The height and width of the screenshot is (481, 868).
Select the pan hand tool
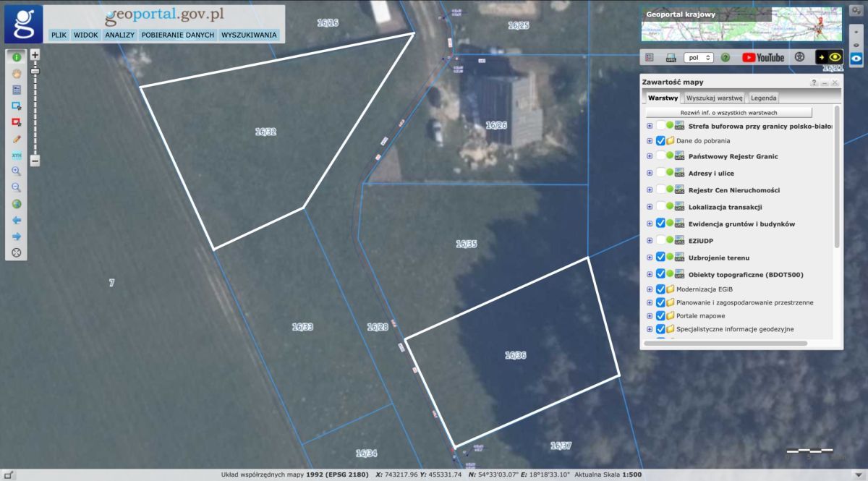click(16, 73)
